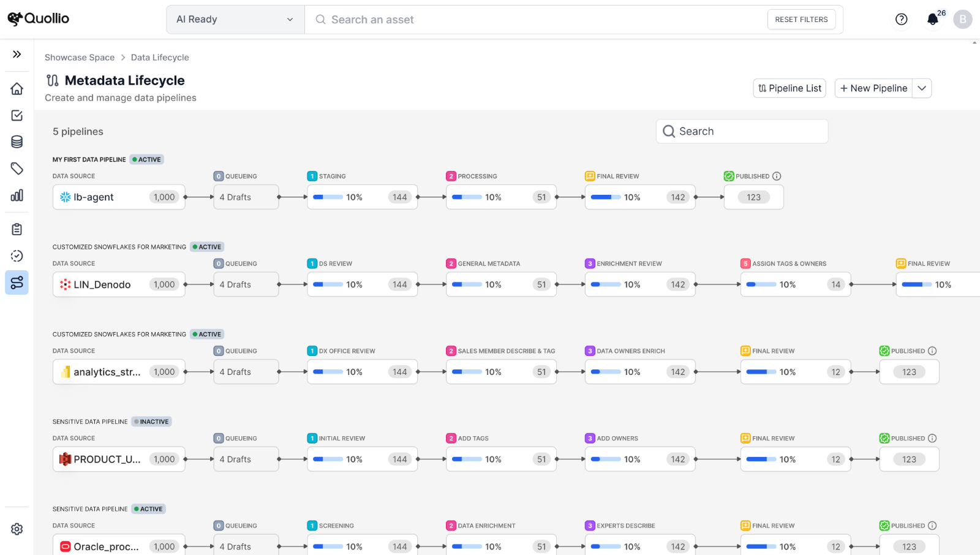The image size is (980, 555).
Task: Click the pipelines Search field
Action: (742, 131)
